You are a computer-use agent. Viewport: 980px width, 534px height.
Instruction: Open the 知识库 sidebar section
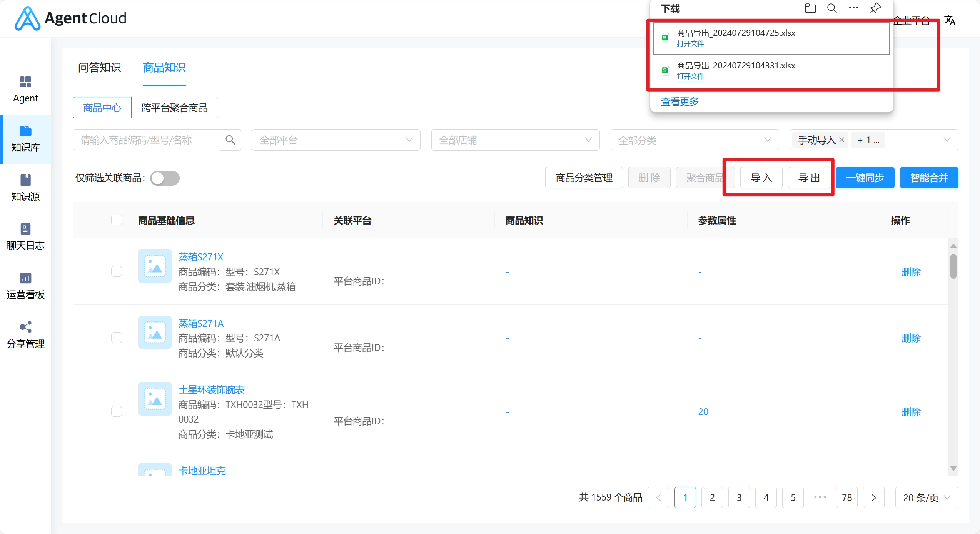point(25,139)
